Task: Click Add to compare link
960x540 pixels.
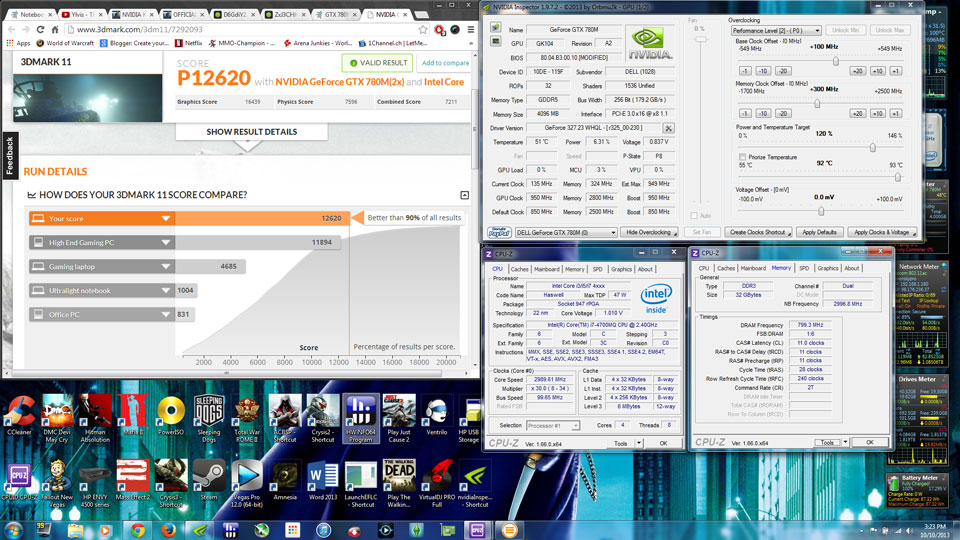Action: tap(445, 63)
